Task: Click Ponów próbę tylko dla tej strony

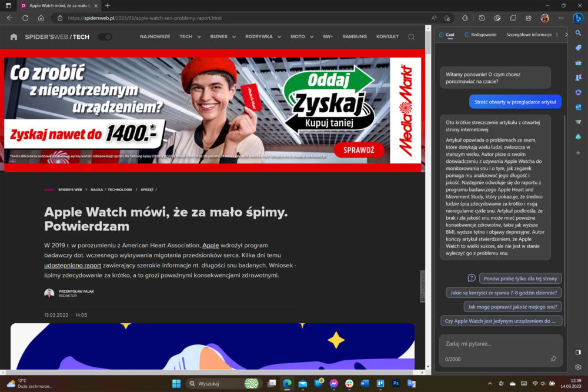Action: tap(520, 279)
